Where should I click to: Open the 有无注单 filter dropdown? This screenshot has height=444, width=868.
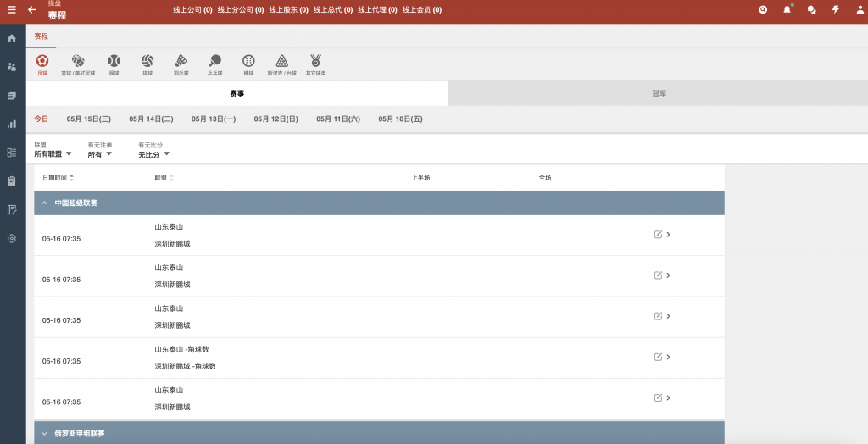pos(100,154)
